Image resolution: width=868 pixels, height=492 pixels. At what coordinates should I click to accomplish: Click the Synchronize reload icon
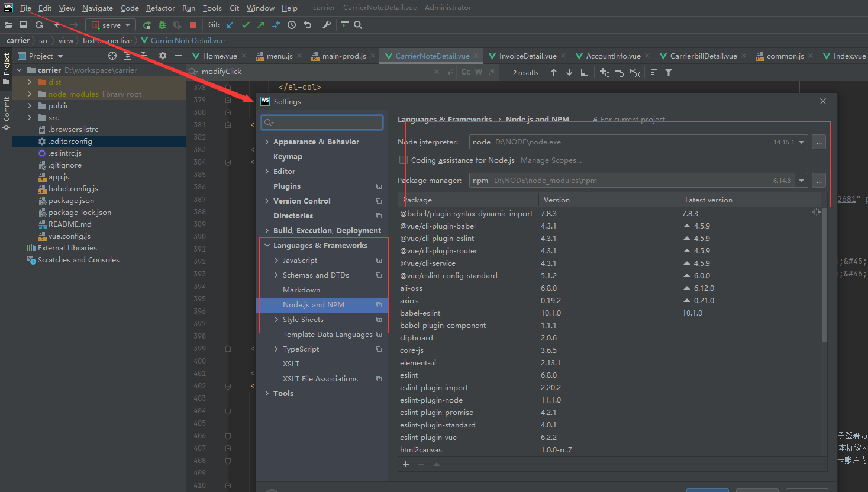click(39, 25)
